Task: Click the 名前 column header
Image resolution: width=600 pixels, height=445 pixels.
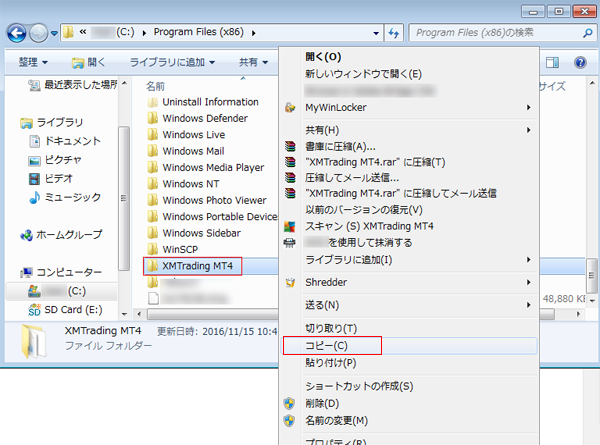Action: point(156,86)
